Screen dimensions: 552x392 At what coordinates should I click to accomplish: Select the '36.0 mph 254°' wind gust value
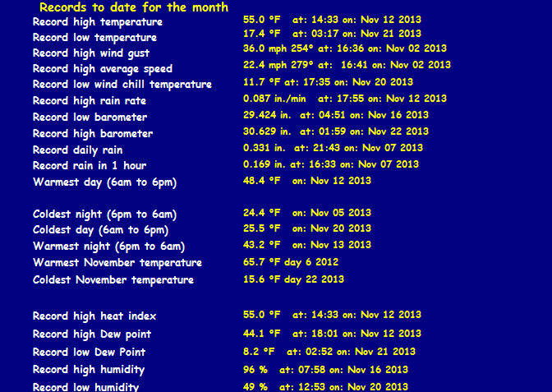point(278,48)
